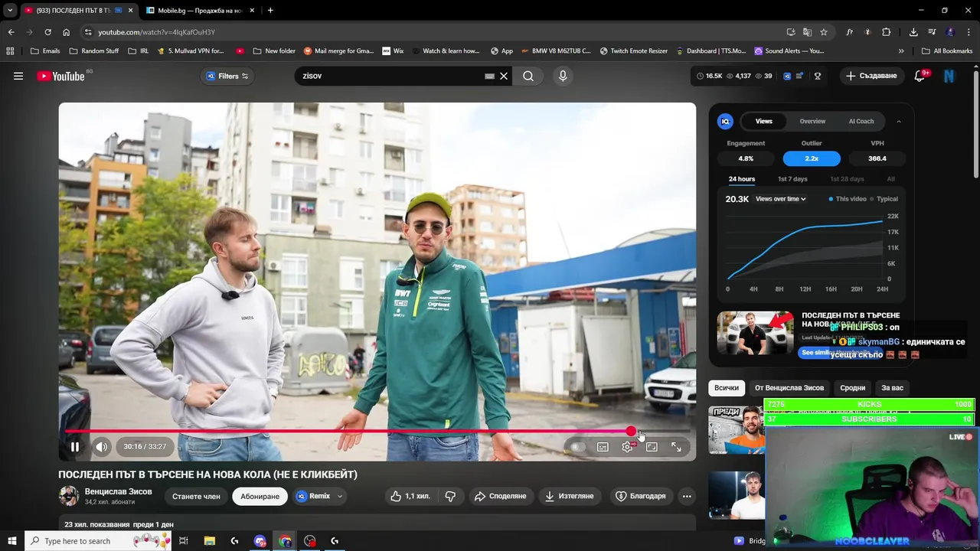Open the three-dot more actions menu
Image resolution: width=980 pixels, height=551 pixels.
[x=687, y=496]
